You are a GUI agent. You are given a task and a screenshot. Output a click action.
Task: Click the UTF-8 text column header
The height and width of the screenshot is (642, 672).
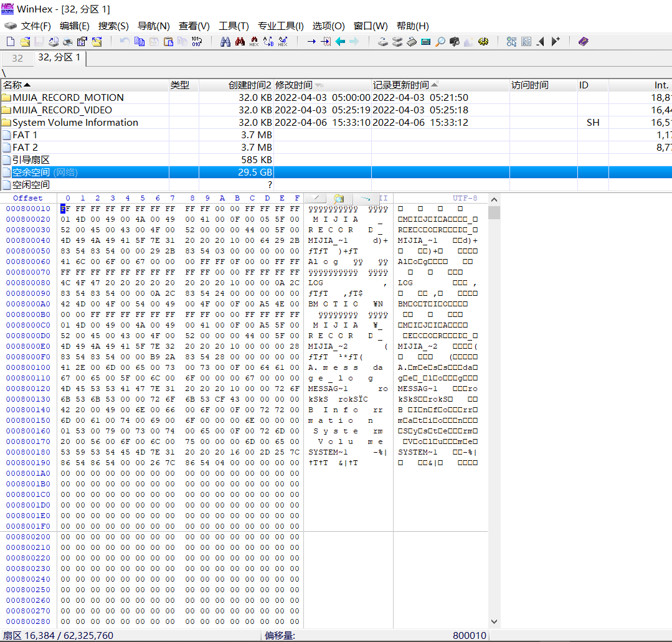(465, 198)
